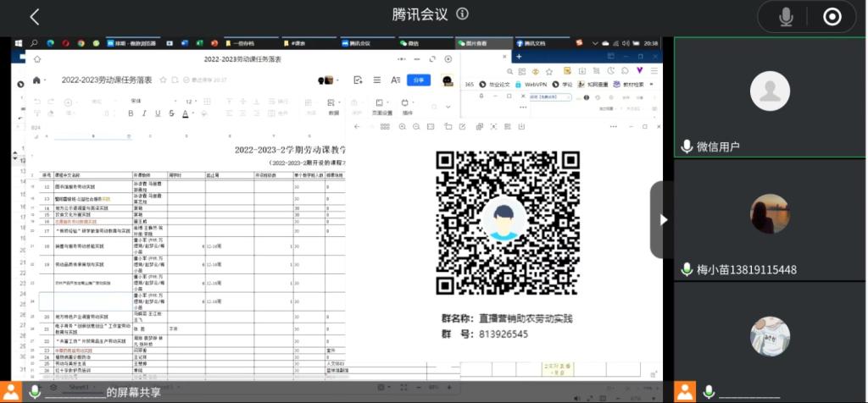Open the 毕业论文 bookmark in the browser
The image size is (868, 403).
click(x=494, y=85)
